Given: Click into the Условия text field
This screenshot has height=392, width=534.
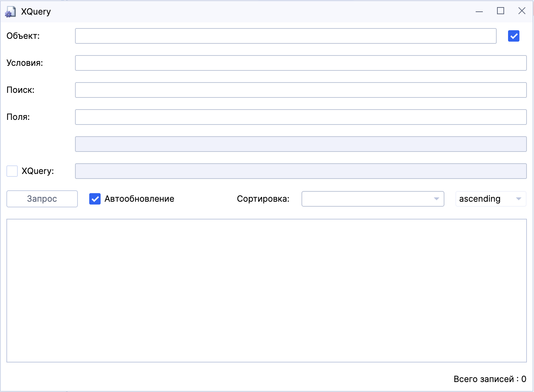Looking at the screenshot, I should click(300, 63).
